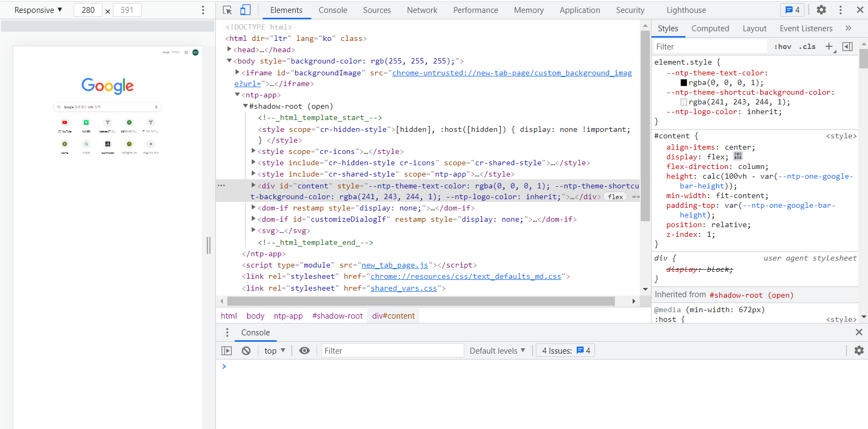Open the device toolbar more options menu
This screenshot has height=429, width=868.
203,10
